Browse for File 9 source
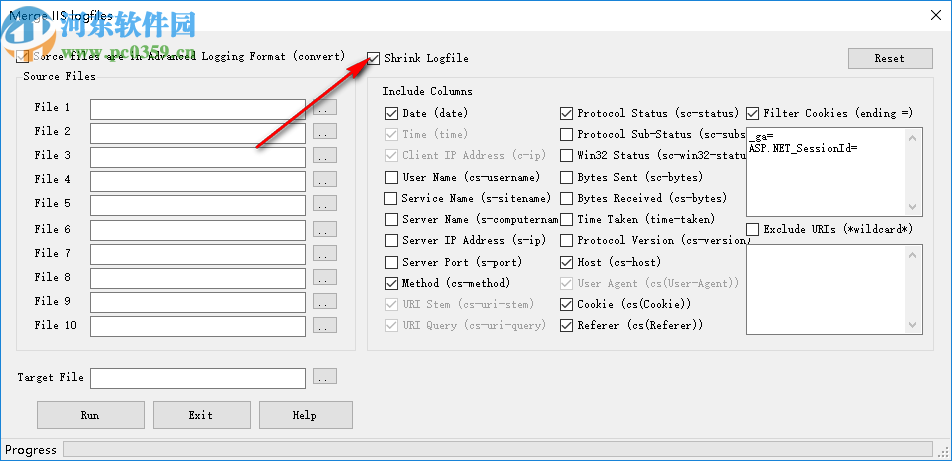 tap(325, 301)
